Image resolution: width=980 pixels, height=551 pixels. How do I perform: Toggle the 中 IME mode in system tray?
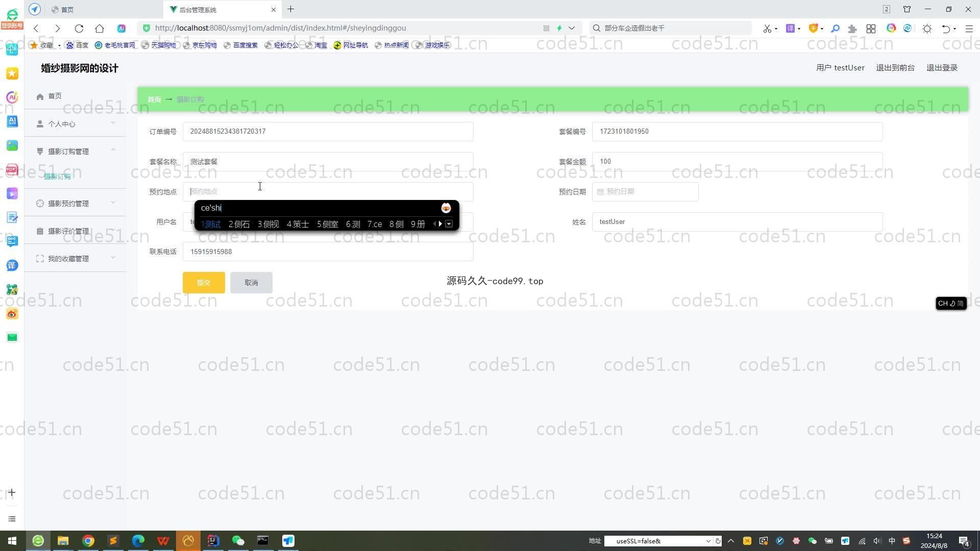[x=892, y=541]
